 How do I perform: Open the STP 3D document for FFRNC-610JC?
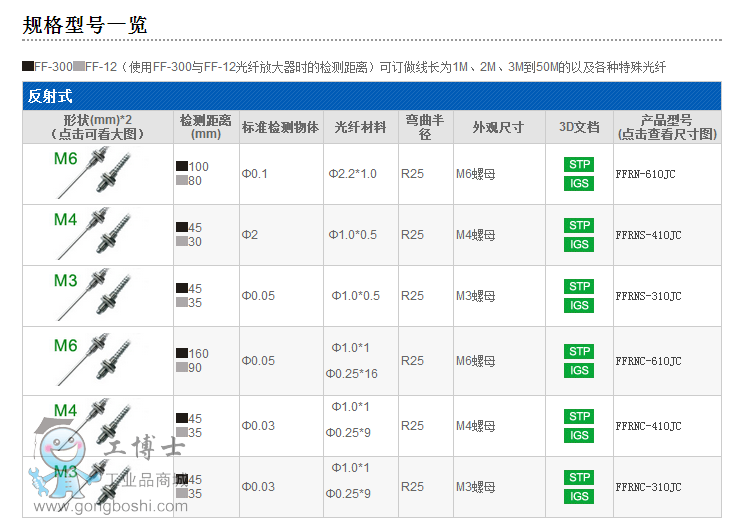point(579,351)
